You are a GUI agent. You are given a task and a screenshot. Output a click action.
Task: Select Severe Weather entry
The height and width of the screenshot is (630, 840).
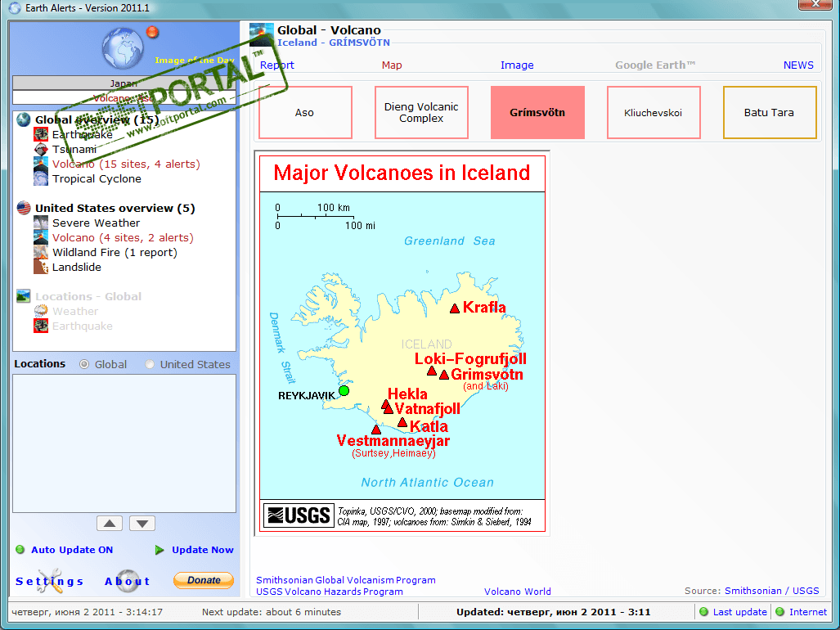[96, 223]
